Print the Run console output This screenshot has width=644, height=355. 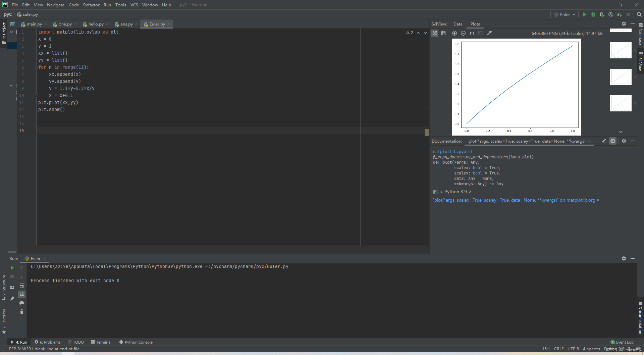point(22,303)
